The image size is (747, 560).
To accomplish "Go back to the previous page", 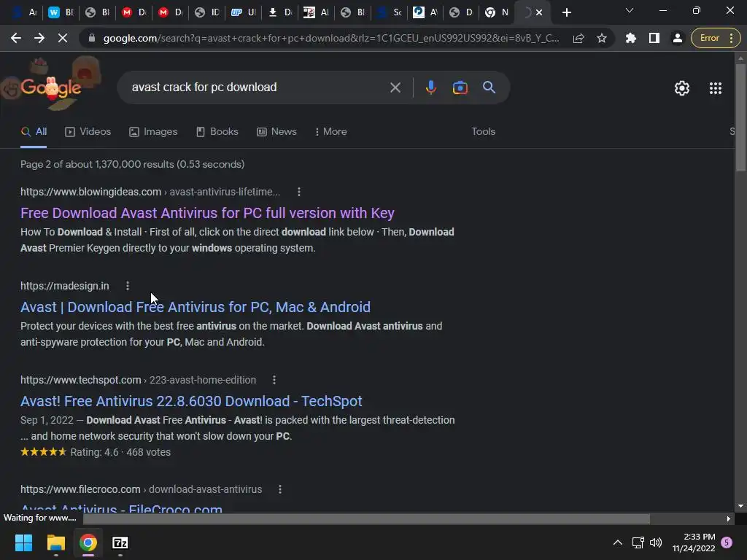I will (x=16, y=38).
